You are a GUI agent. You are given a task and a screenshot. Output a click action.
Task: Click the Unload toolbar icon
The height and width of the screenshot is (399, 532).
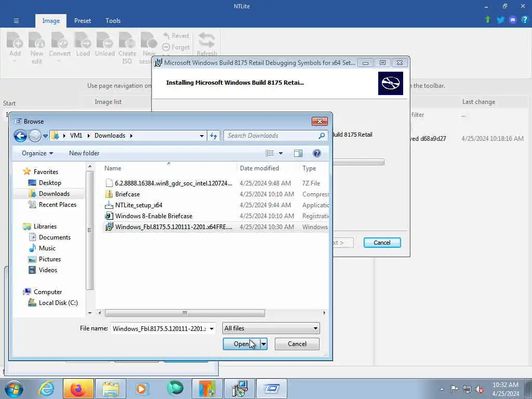[x=104, y=44]
